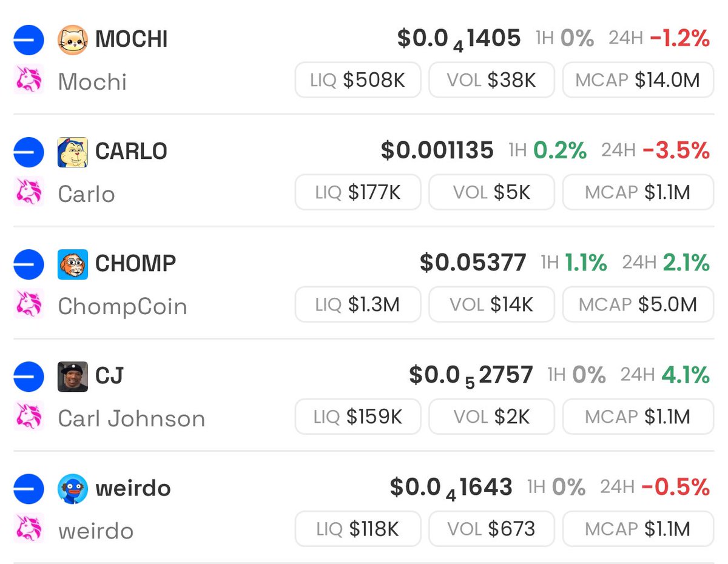Open MOCHI liquidity pill showing $508K

[358, 79]
